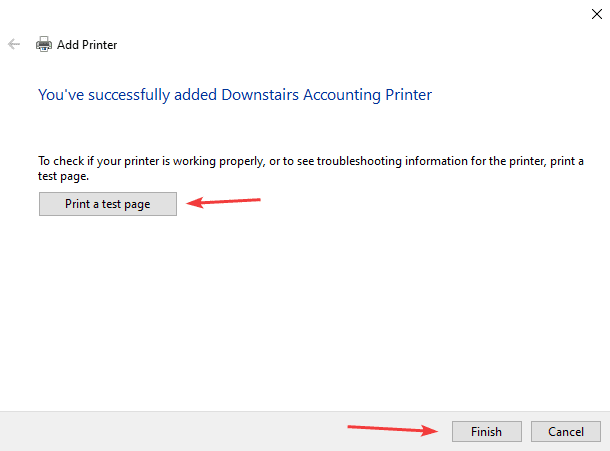Click the white space between heading and description
610x451 pixels.
coord(300,128)
